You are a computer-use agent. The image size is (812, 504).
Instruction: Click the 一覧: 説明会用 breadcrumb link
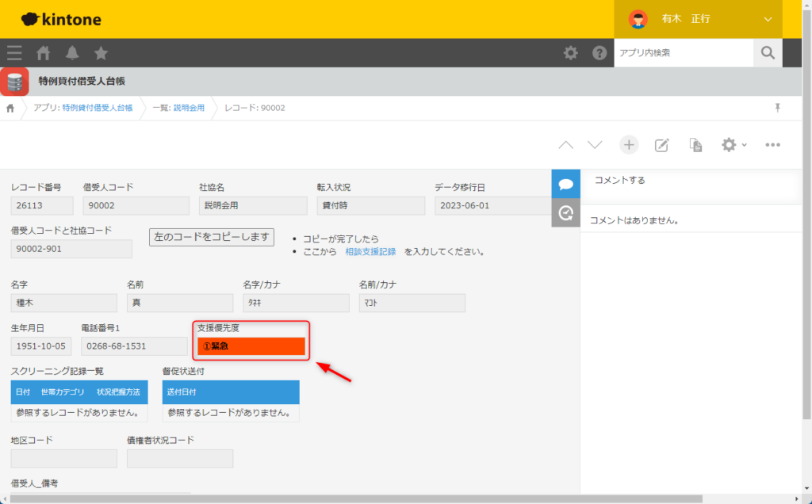[x=178, y=108]
